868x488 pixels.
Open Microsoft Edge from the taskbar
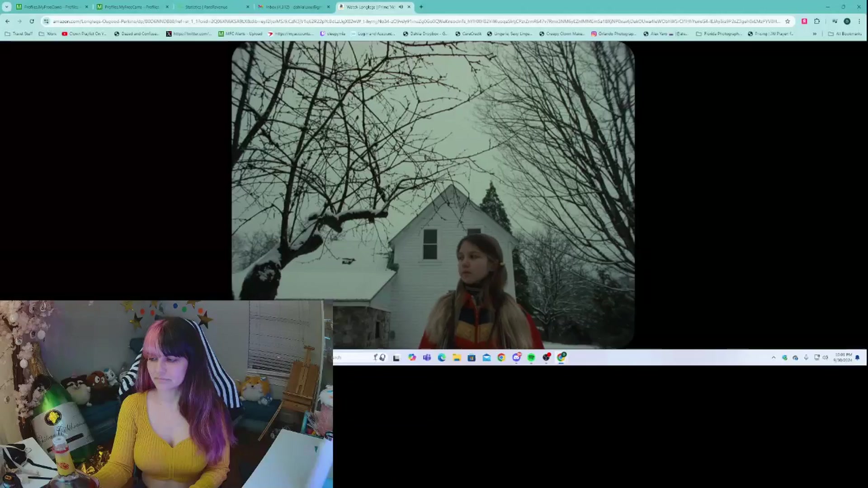pos(442,357)
